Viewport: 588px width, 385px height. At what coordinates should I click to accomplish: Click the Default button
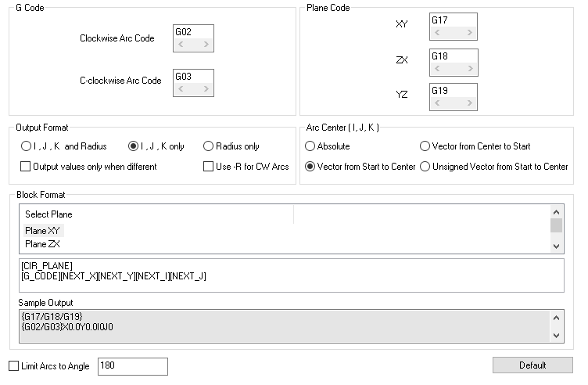(x=532, y=365)
